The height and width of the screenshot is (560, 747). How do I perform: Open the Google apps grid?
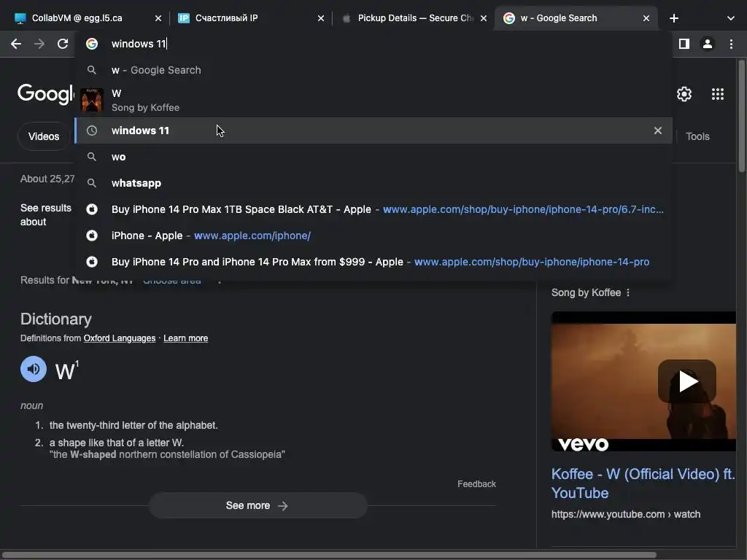(x=718, y=94)
